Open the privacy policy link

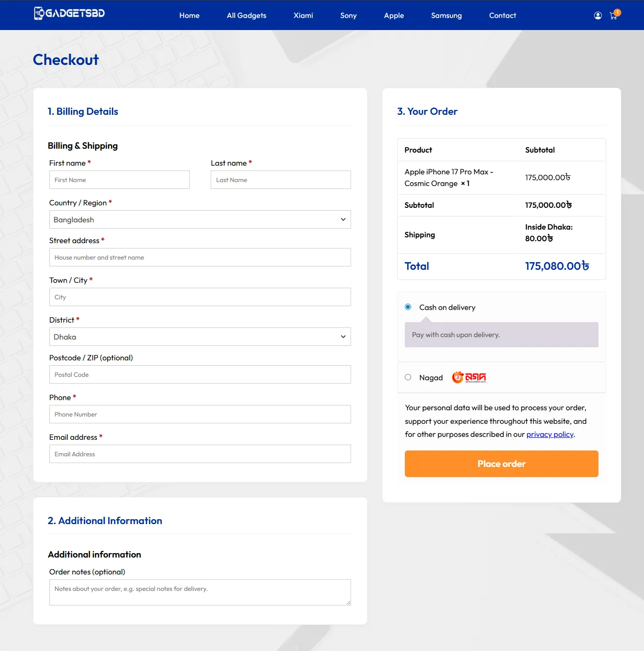pyautogui.click(x=550, y=434)
